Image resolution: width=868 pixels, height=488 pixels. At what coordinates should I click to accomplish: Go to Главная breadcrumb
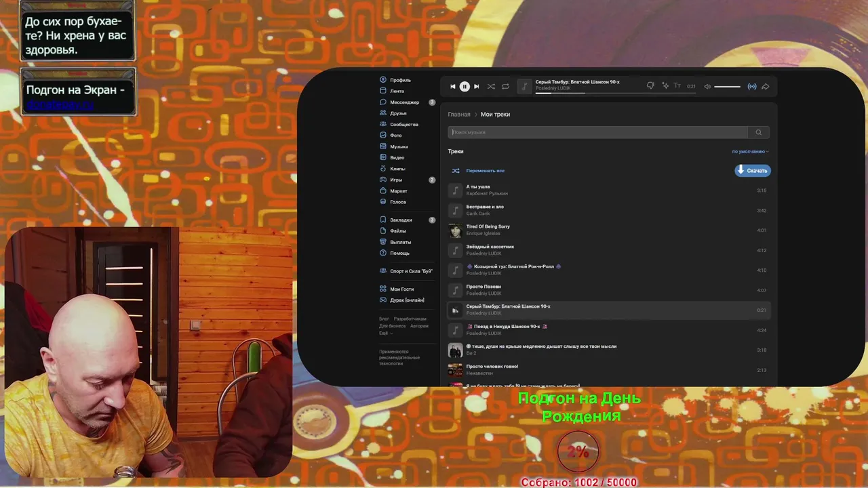click(x=459, y=115)
